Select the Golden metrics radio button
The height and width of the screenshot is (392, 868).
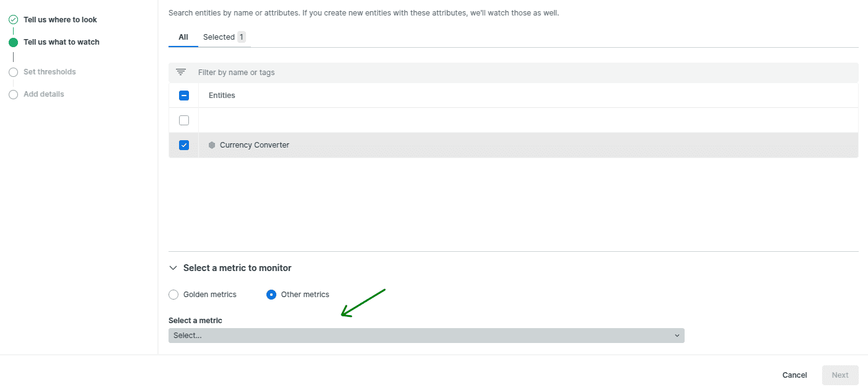[x=173, y=295]
